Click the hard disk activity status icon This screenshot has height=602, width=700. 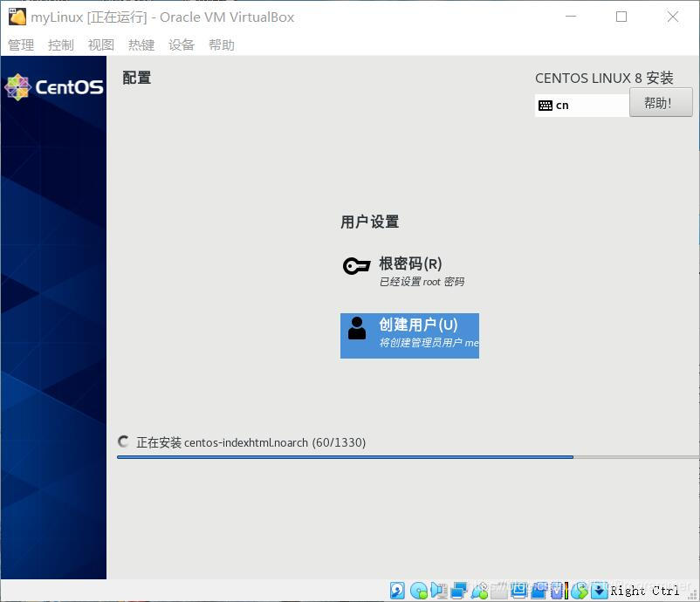coord(397,591)
